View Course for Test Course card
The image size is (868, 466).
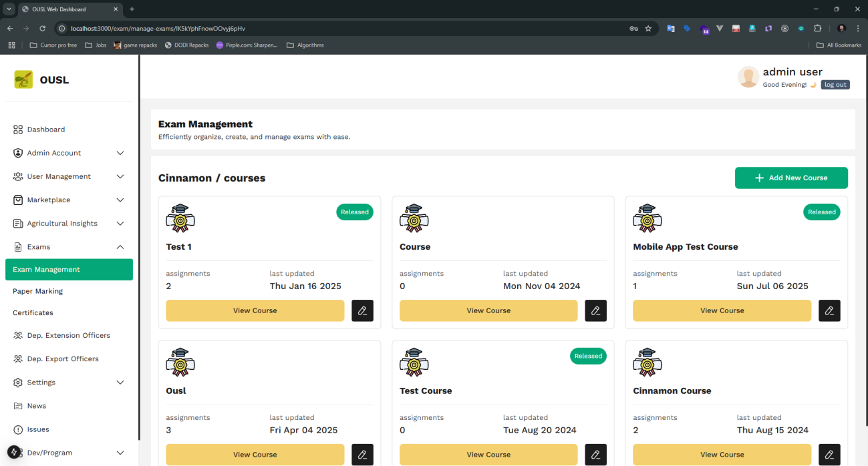[488, 455]
